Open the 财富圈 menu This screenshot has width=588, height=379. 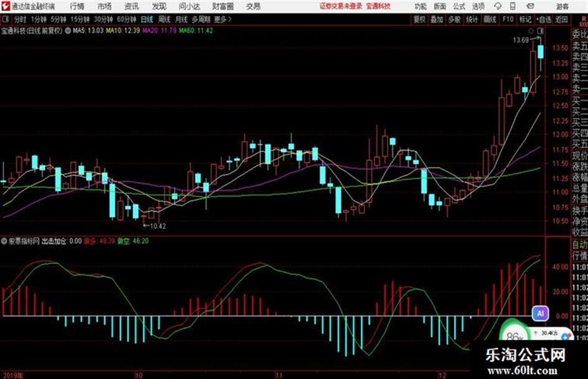223,6
